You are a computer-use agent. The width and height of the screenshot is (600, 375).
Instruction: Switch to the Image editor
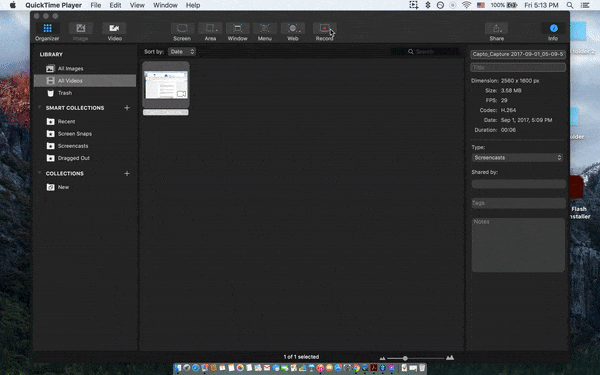(80, 32)
